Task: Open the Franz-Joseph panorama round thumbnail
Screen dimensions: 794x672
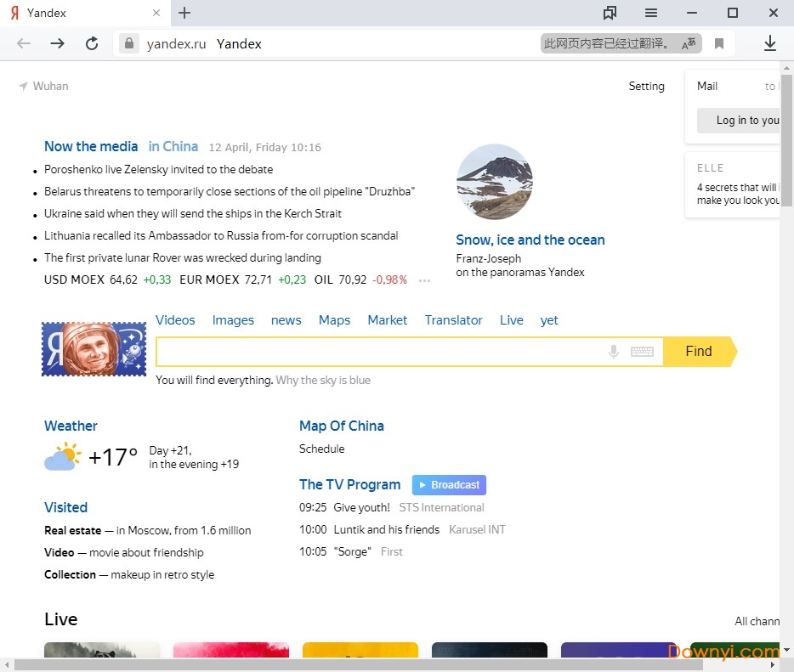Action: (x=495, y=182)
